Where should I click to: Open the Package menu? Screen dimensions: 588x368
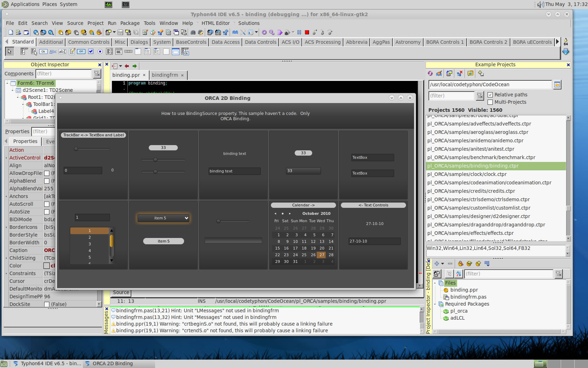click(129, 23)
